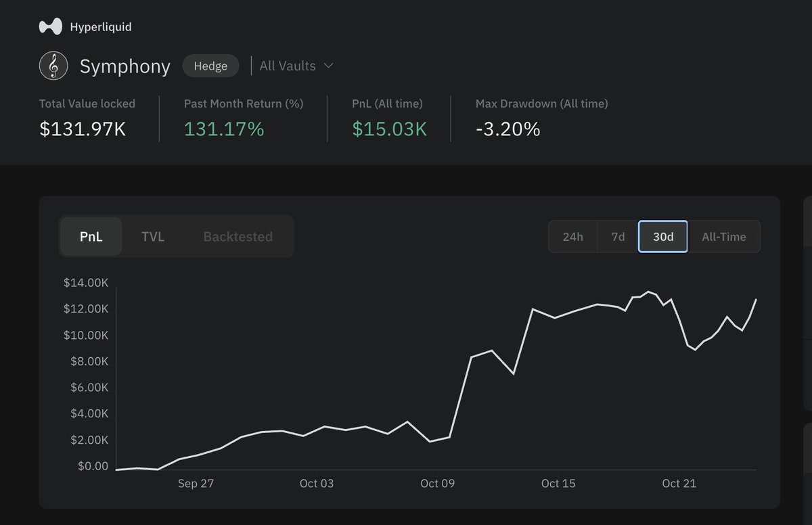The image size is (812, 525).
Task: Select the PnL chart tab
Action: tap(91, 237)
